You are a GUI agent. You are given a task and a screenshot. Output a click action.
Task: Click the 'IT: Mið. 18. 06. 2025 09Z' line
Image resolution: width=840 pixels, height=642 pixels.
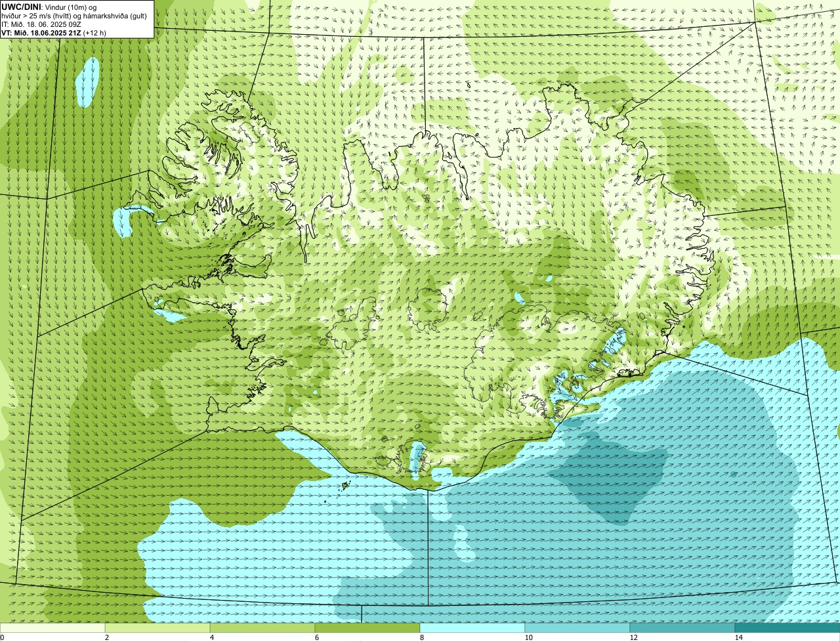click(41, 24)
